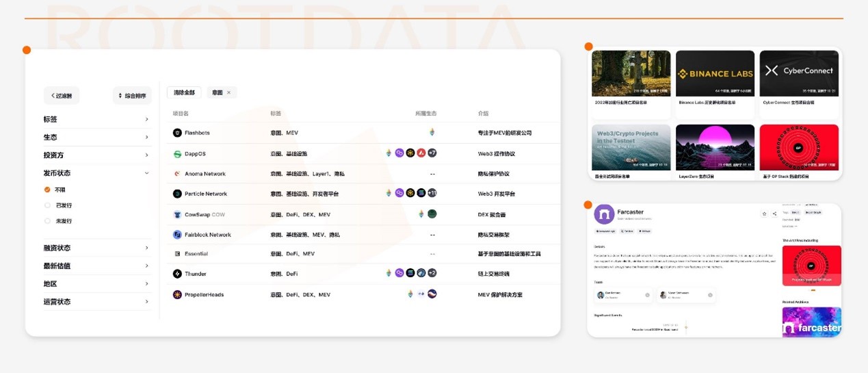Expand the 生态 filter section
Screen dimensions: 868x373
(96, 137)
